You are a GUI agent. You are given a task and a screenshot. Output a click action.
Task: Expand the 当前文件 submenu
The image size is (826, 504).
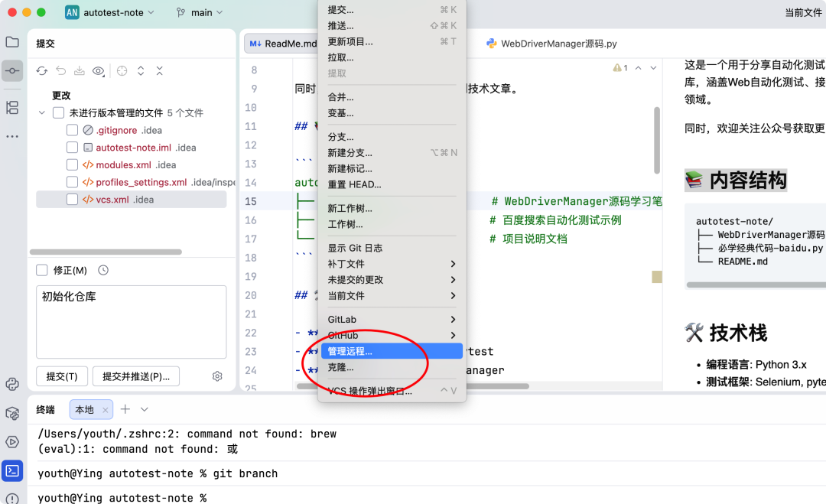pos(392,295)
